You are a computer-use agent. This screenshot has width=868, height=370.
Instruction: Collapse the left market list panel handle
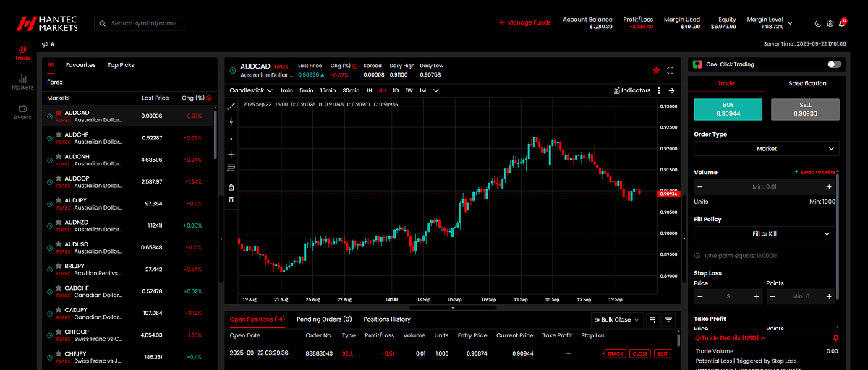coord(221,238)
